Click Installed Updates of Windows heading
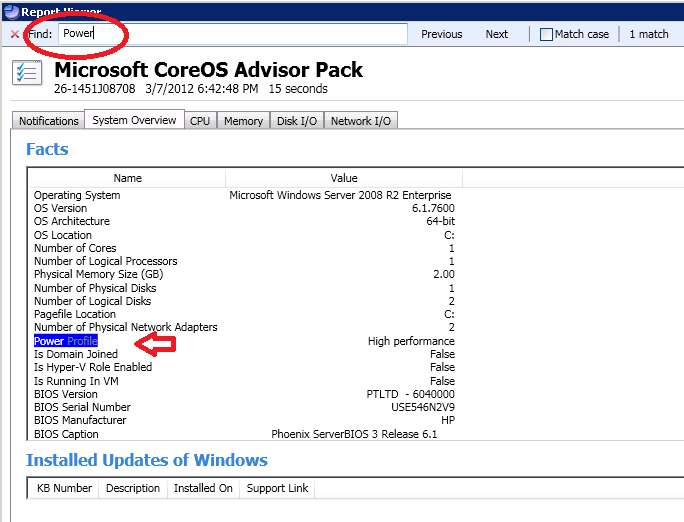 click(147, 460)
